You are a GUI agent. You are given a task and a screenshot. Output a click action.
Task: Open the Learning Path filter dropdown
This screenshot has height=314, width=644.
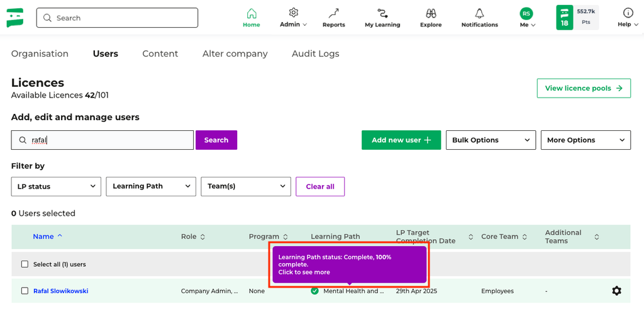(151, 186)
